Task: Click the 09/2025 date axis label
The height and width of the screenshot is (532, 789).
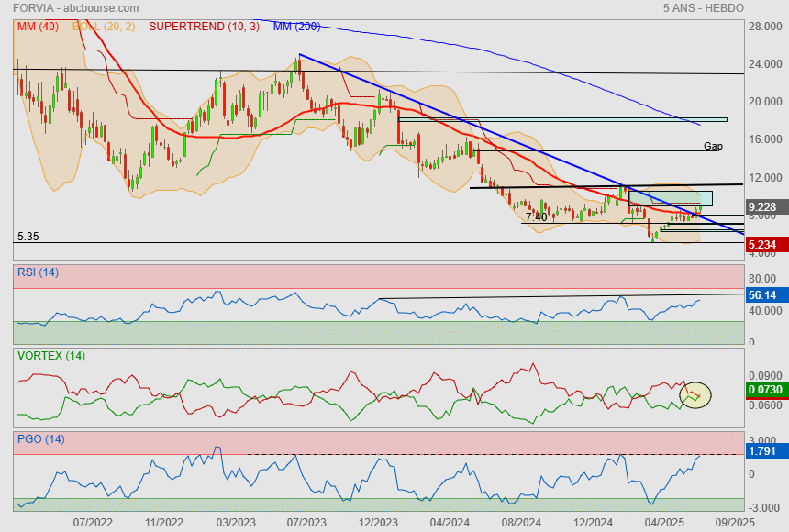Action: [735, 523]
